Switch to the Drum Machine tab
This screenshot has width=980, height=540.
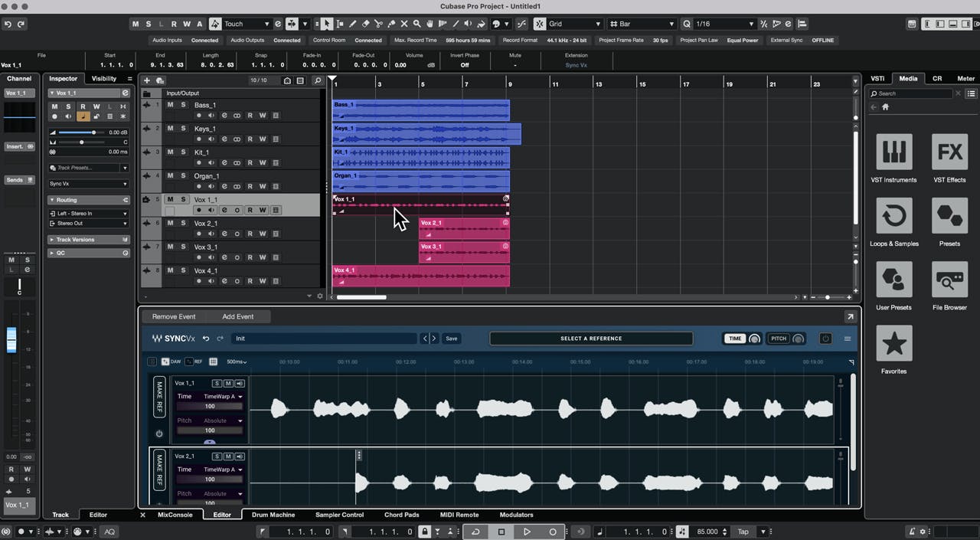click(273, 515)
